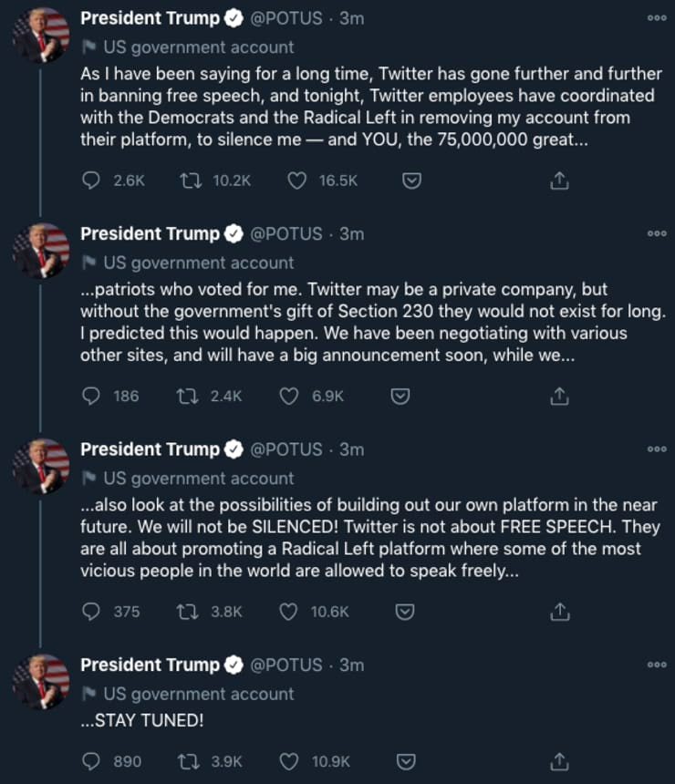Open the 3m timestamp on third tweet
This screenshot has width=675, height=784.
tap(352, 449)
